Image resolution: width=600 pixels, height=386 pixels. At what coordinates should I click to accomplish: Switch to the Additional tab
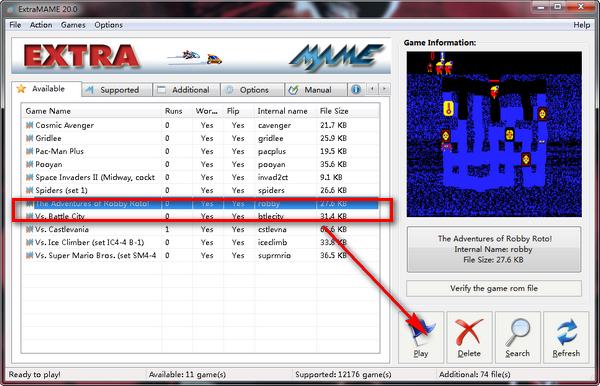click(x=186, y=90)
